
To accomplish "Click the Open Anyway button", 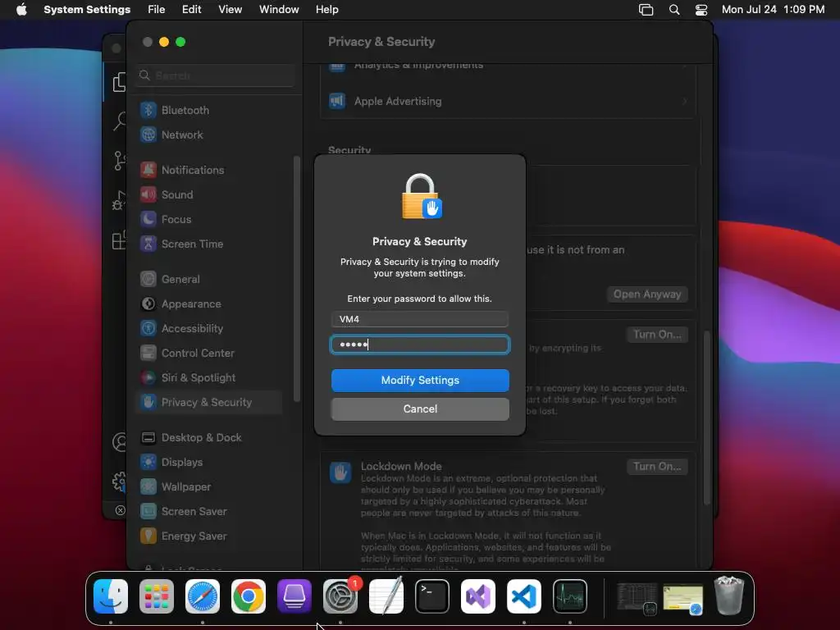I will (647, 294).
